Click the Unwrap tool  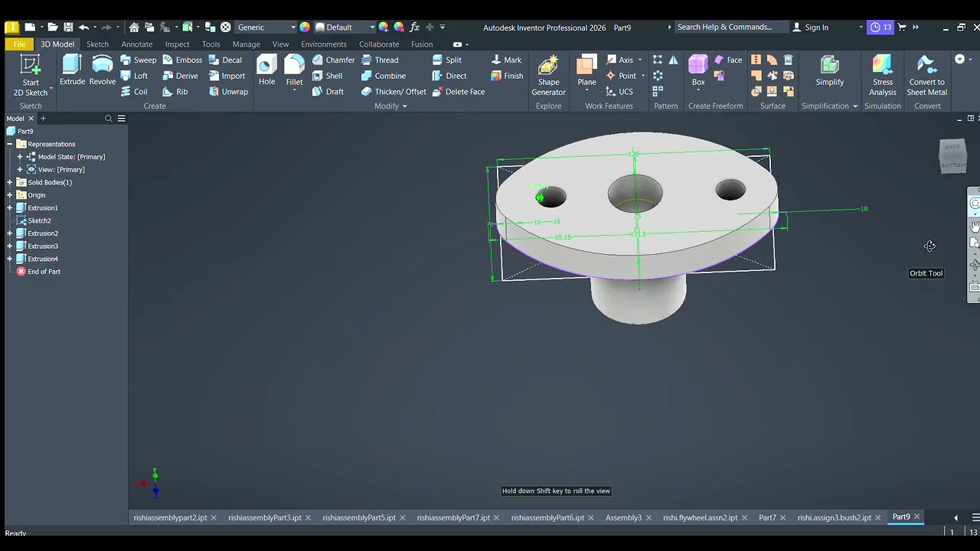click(x=228, y=92)
